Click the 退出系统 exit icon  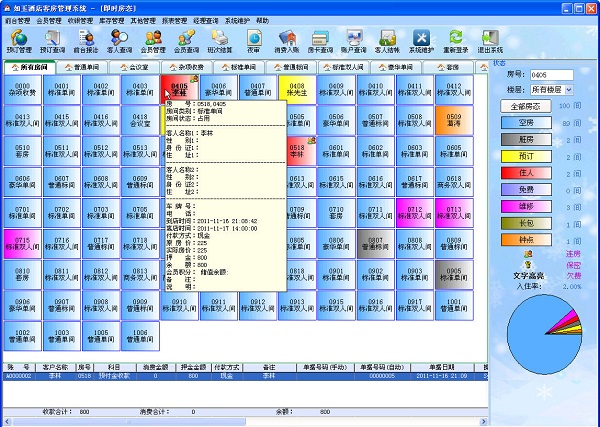click(490, 41)
